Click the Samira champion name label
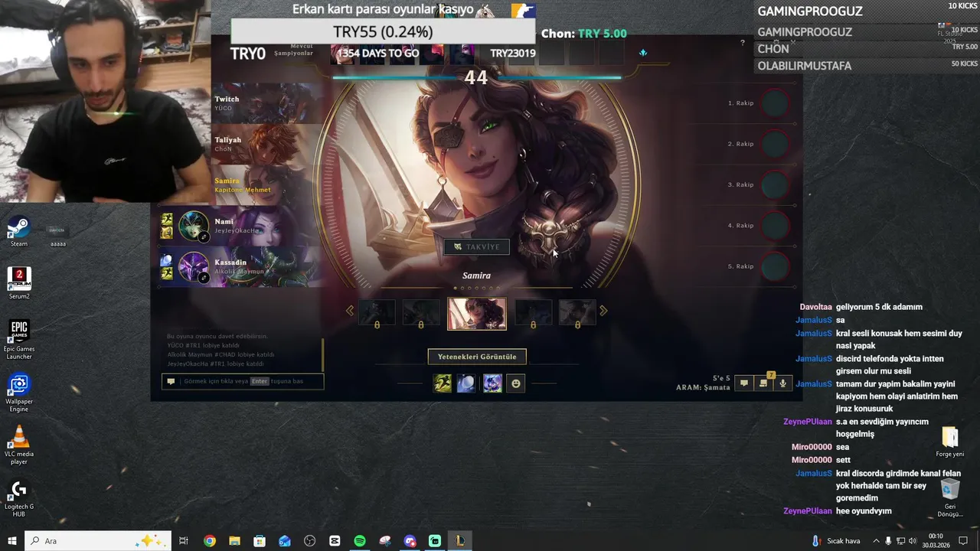The width and height of the screenshot is (980, 551). 476,275
